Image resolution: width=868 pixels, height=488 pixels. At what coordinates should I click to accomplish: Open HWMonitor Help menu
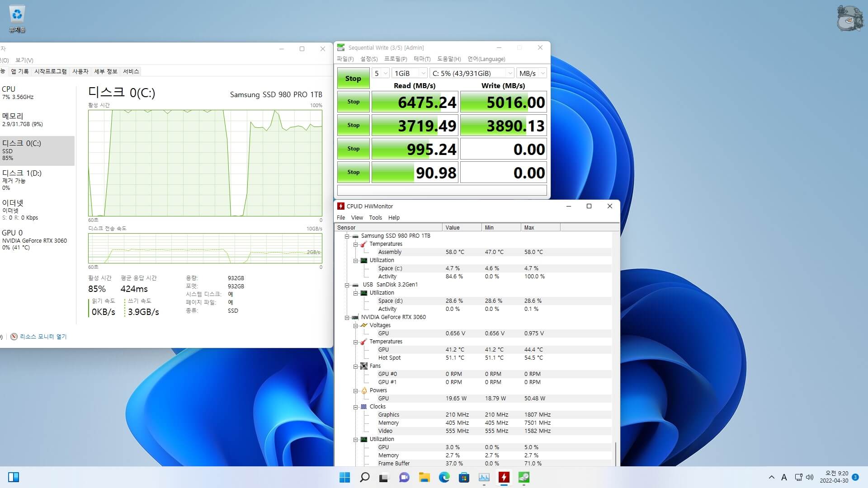point(394,217)
